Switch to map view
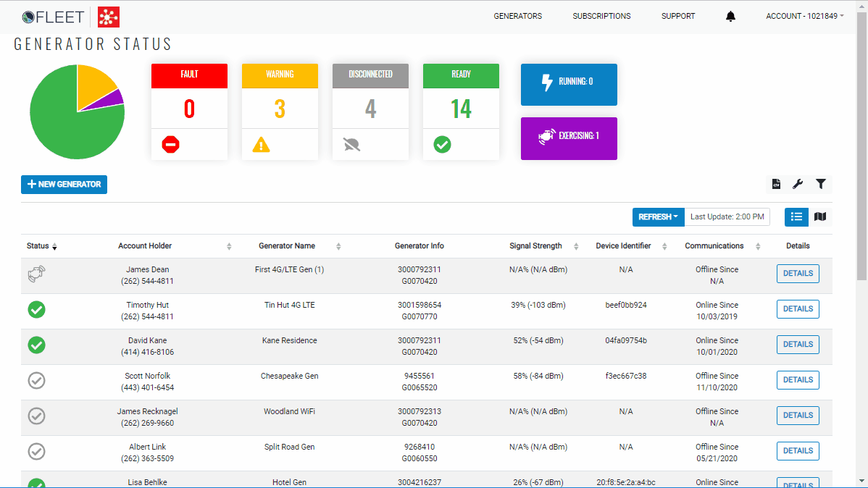The height and width of the screenshot is (488, 868). (x=820, y=217)
